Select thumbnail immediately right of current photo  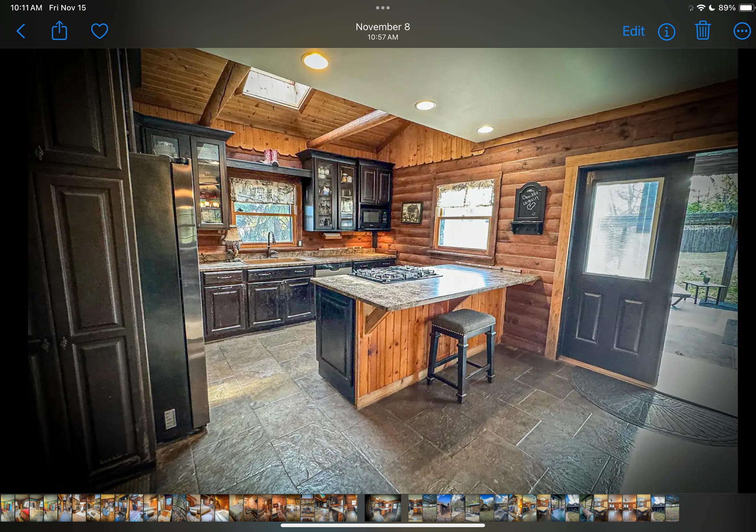(415, 508)
